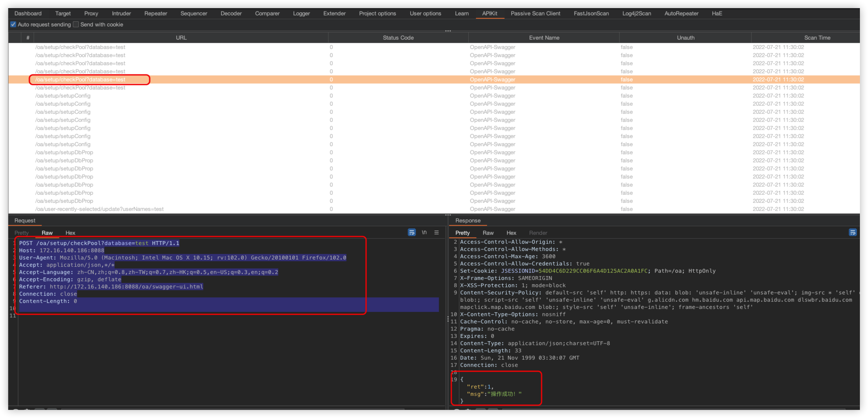
Task: Select Response Render view tab
Action: [538, 233]
